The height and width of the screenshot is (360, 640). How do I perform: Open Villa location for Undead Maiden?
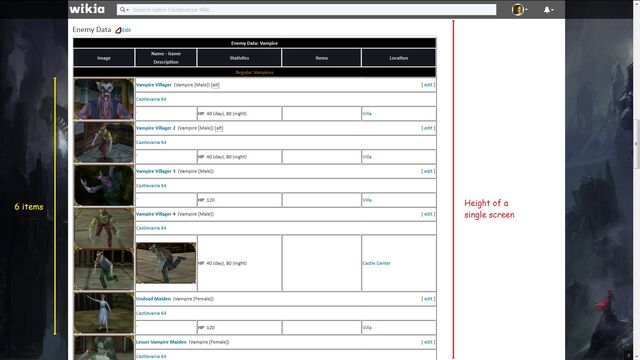(x=367, y=328)
